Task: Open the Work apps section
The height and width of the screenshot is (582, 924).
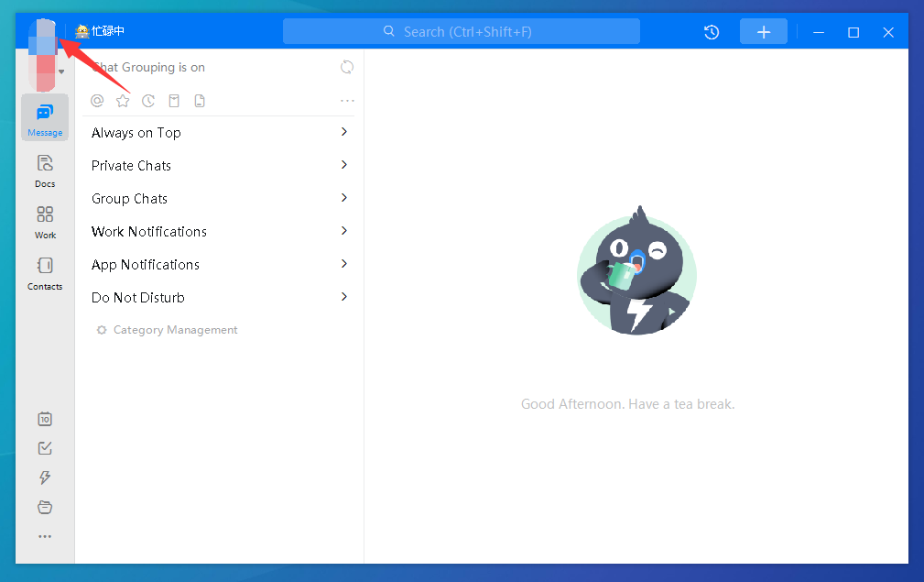Action: (45, 223)
